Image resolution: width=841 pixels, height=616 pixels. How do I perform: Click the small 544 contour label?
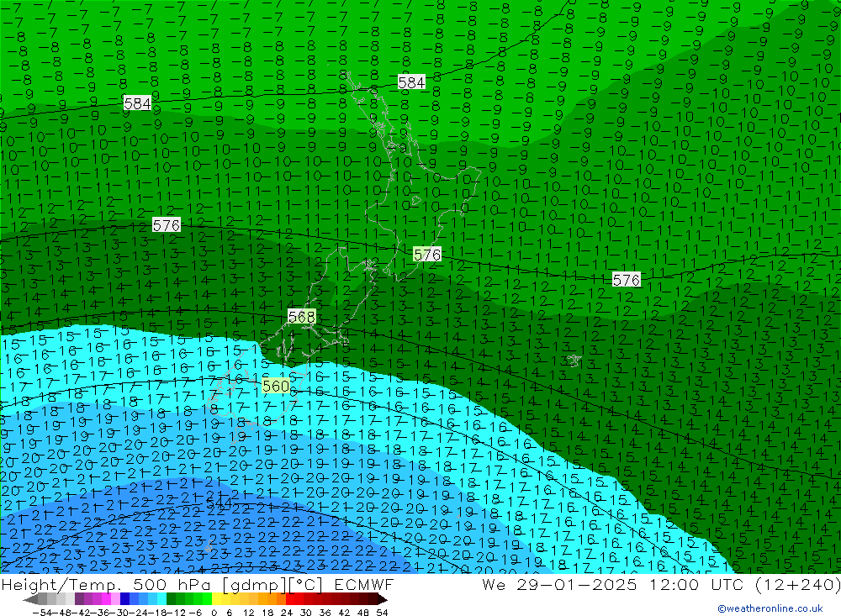click(219, 503)
